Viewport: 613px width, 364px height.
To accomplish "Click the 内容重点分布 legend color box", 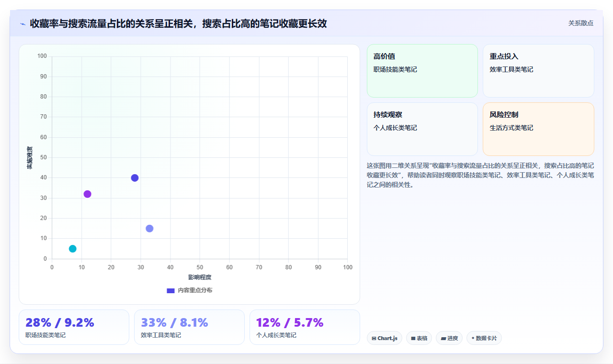I will click(170, 290).
